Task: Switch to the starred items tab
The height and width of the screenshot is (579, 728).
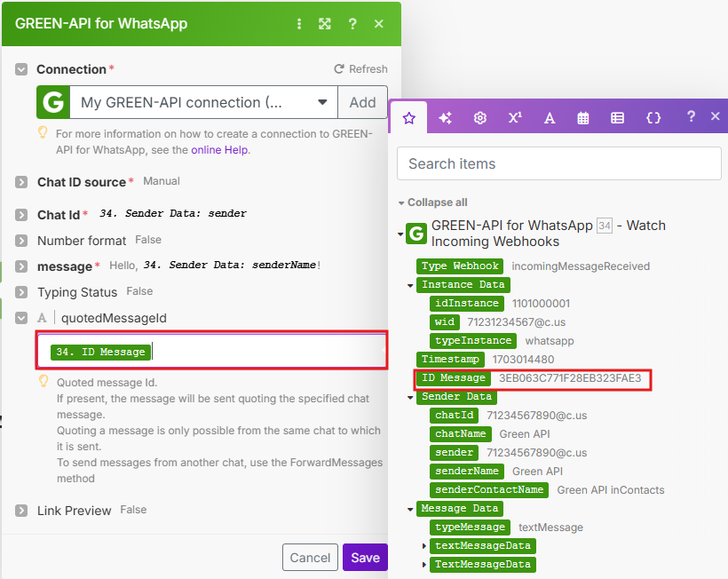Action: coord(409,117)
